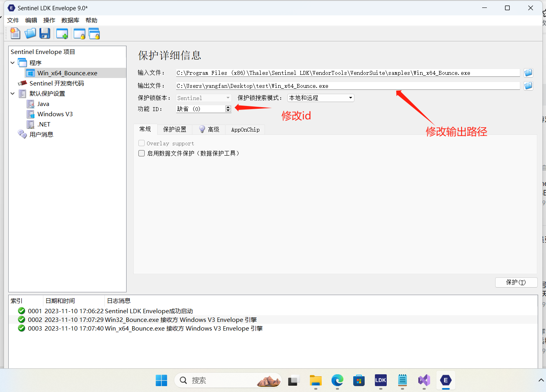The image size is (546, 392).
Task: Open the 帮助 menu
Action: [x=91, y=20]
